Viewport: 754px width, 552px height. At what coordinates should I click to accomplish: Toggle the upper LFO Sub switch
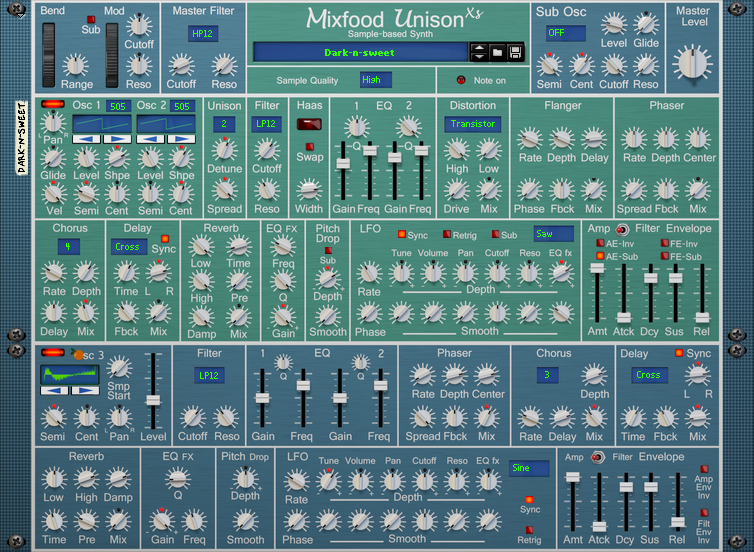point(495,234)
